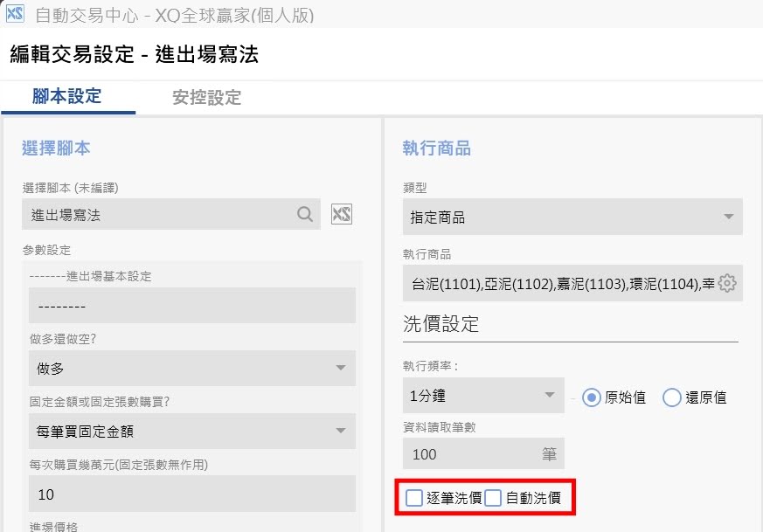Select the 還原值 radio button

click(x=672, y=397)
